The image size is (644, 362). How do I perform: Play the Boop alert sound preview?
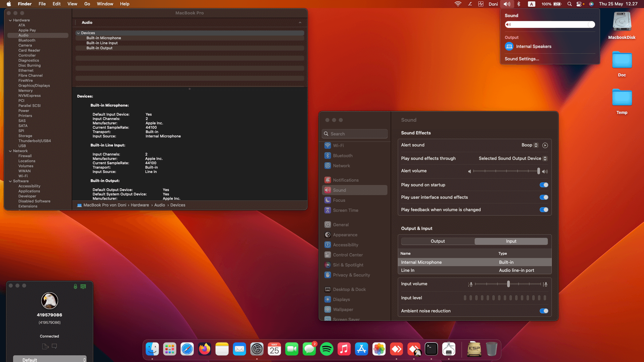click(x=545, y=145)
